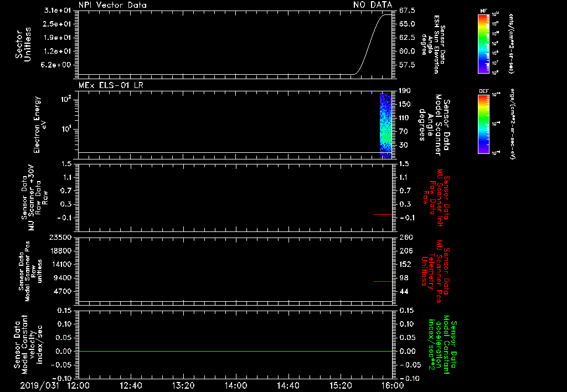
Task: Click the '1.9e+01' sector tick value
Action: 58,38
